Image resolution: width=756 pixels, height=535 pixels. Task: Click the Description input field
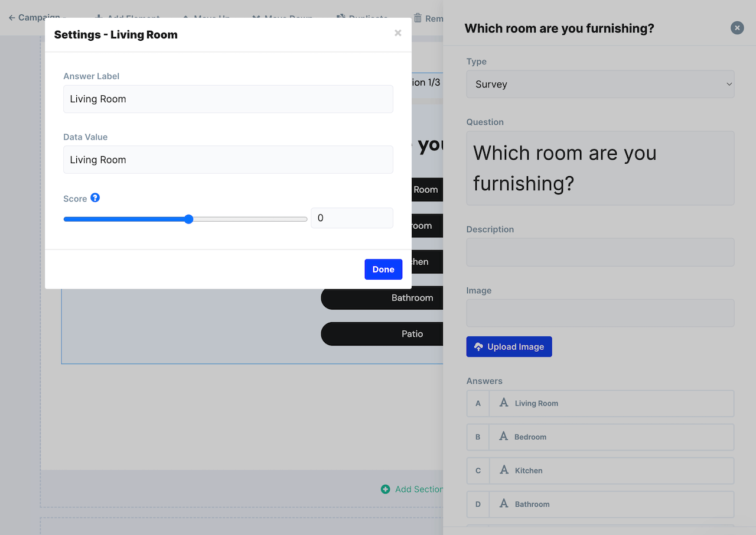[600, 252]
